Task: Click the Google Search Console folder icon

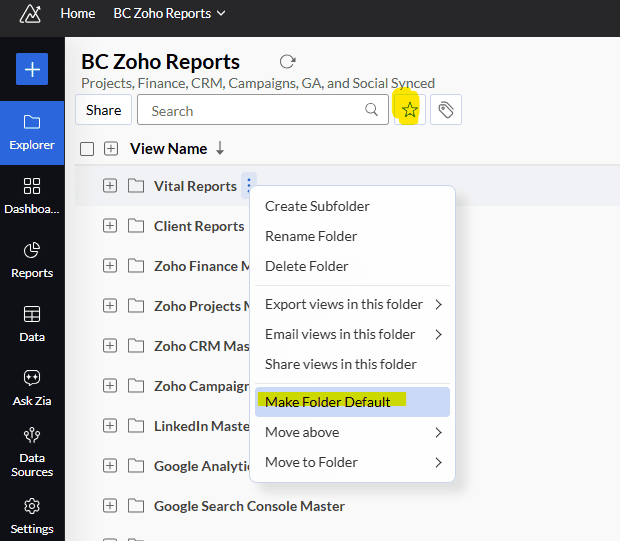Action: click(136, 506)
